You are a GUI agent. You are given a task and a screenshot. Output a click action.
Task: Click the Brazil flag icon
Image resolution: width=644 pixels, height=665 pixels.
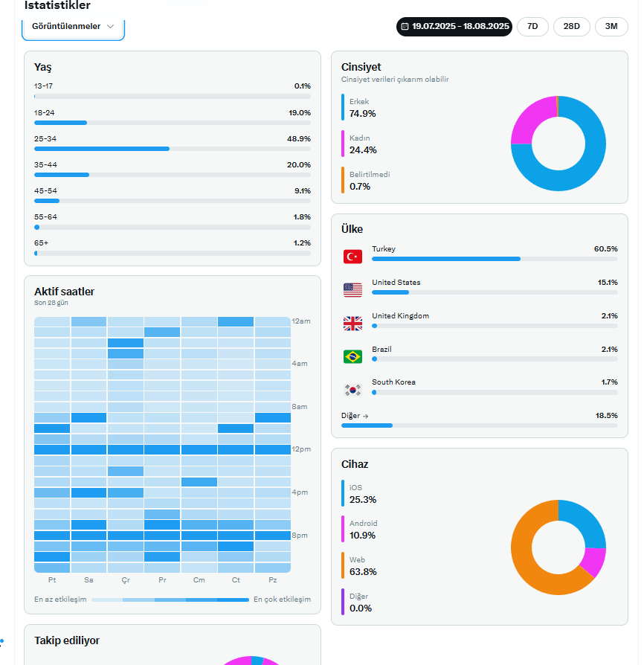coord(352,356)
